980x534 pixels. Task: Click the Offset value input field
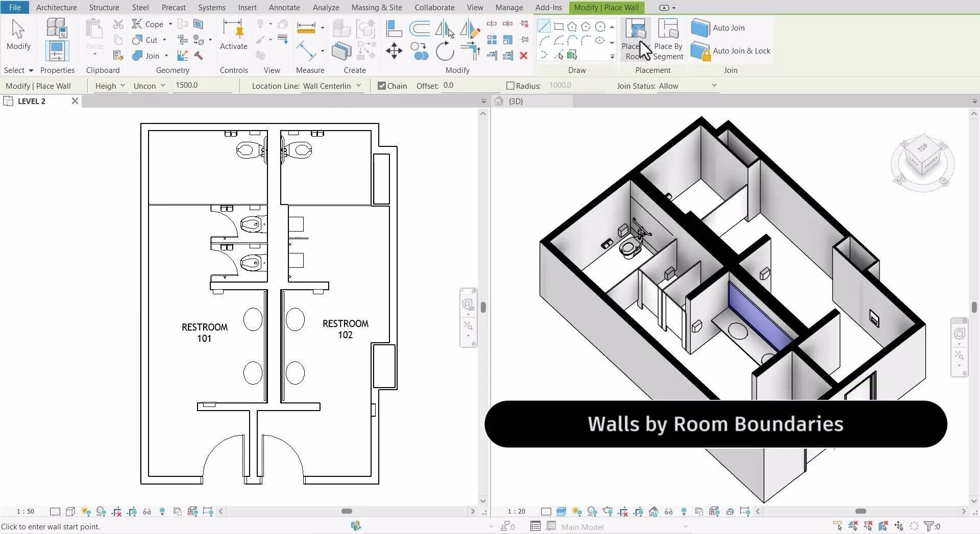(470, 86)
